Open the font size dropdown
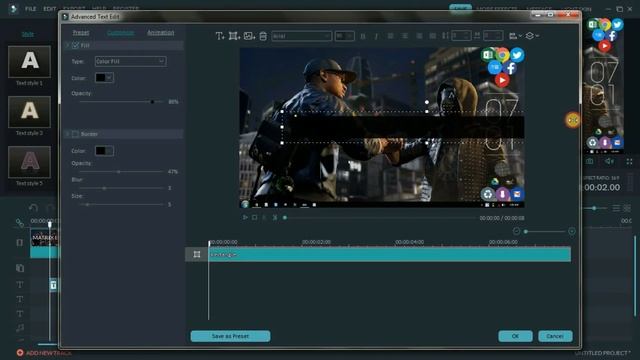Screen dimensions: 640x360 coord(344,36)
